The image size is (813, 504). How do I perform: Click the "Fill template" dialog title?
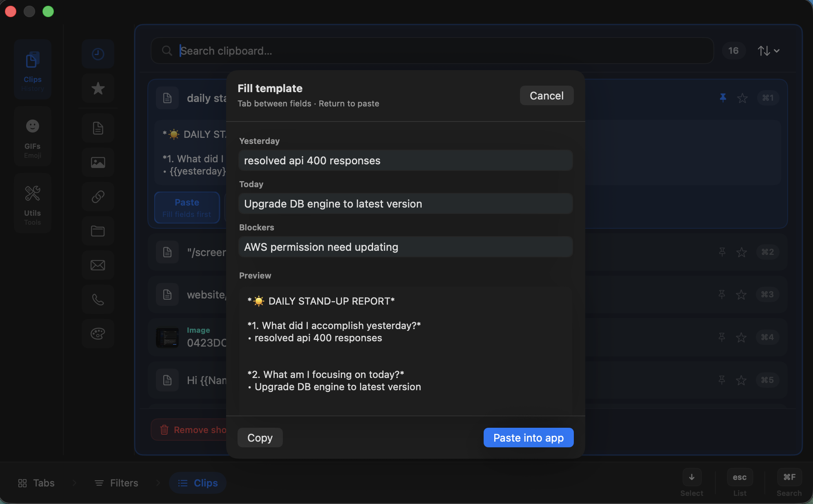point(270,88)
